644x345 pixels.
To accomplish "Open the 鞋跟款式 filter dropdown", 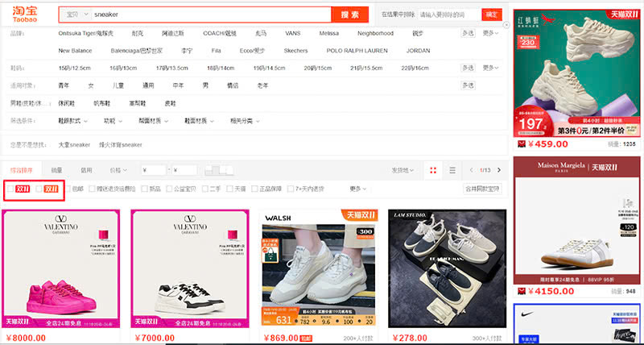I will pyautogui.click(x=72, y=121).
